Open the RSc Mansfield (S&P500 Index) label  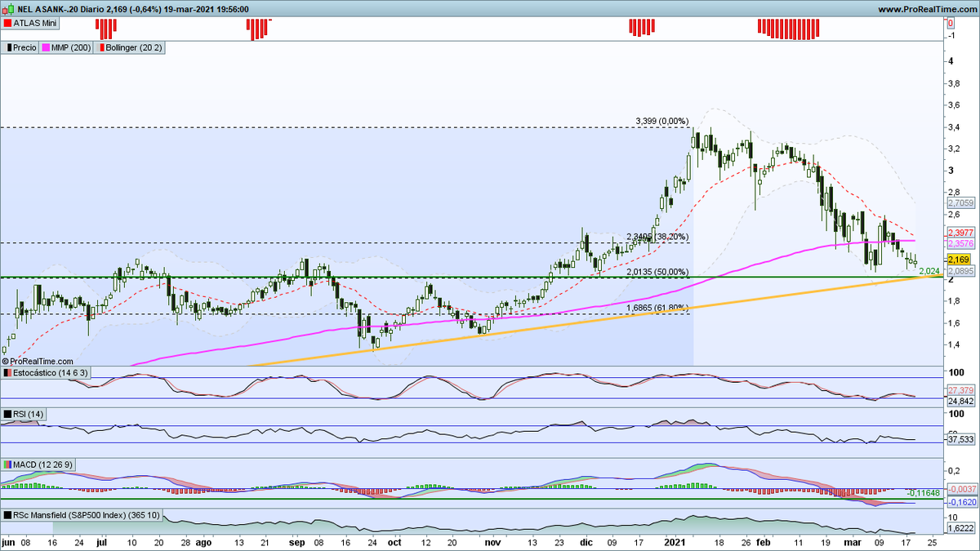(x=87, y=515)
